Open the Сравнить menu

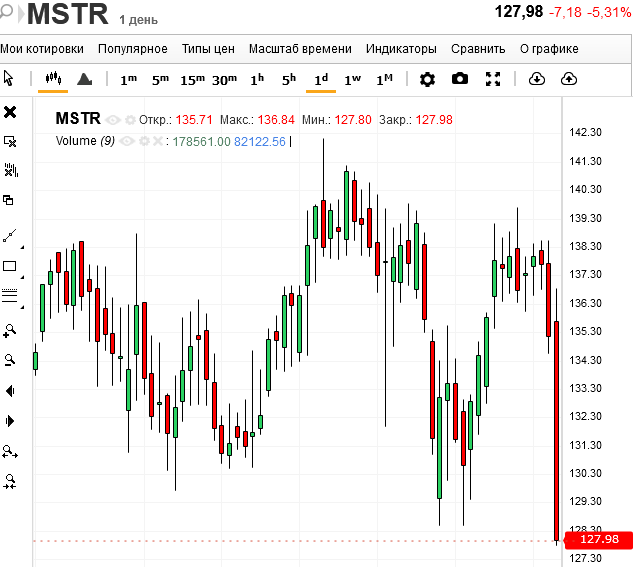click(x=478, y=49)
